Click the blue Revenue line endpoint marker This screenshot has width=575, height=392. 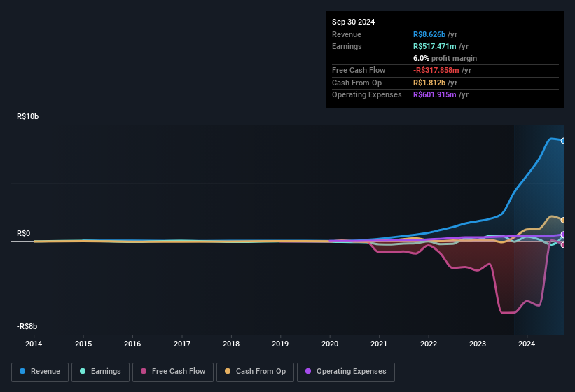pyautogui.click(x=562, y=141)
